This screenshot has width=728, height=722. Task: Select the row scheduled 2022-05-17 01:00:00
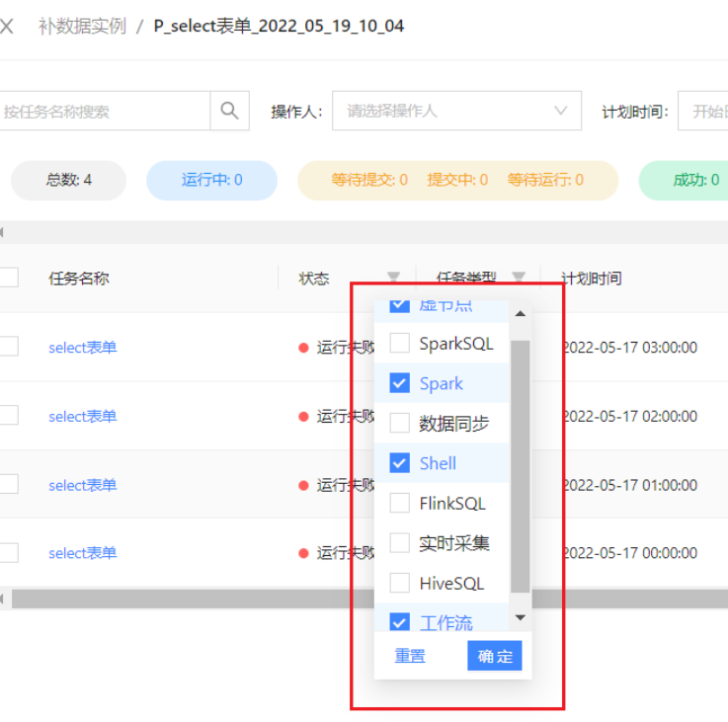(8, 484)
